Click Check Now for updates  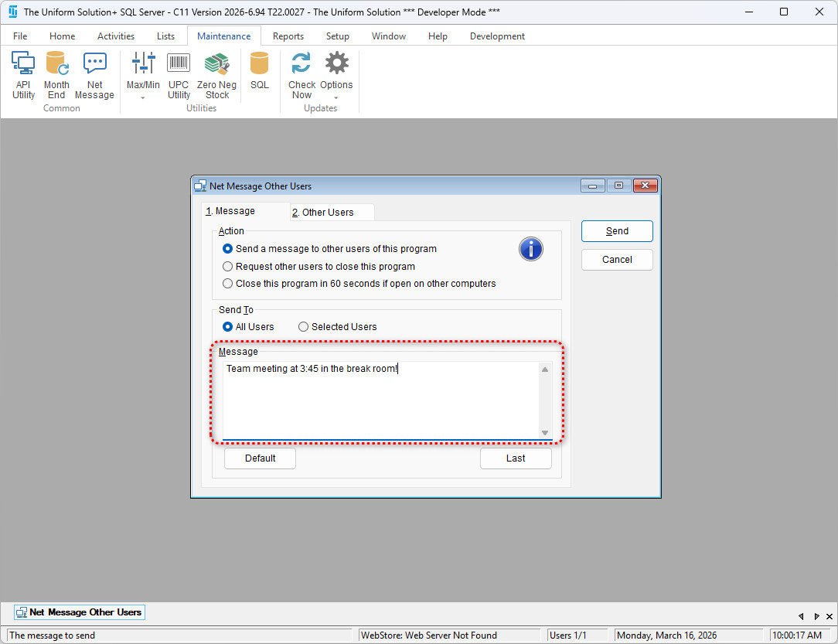301,75
